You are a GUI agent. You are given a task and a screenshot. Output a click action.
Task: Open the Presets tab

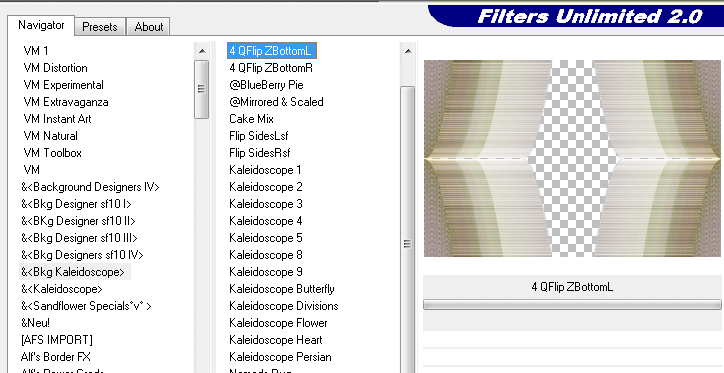[x=100, y=27]
